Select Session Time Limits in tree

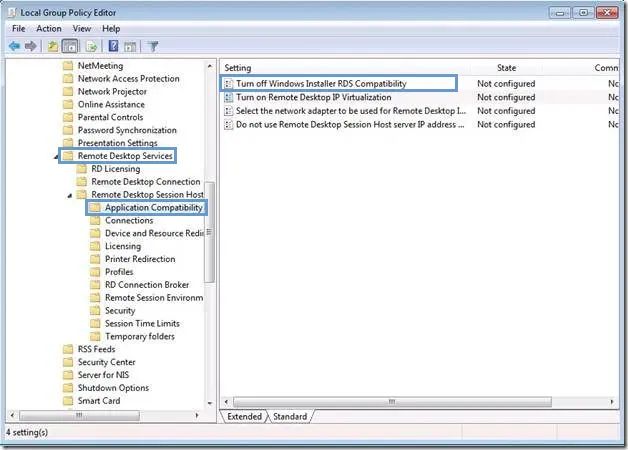[142, 323]
